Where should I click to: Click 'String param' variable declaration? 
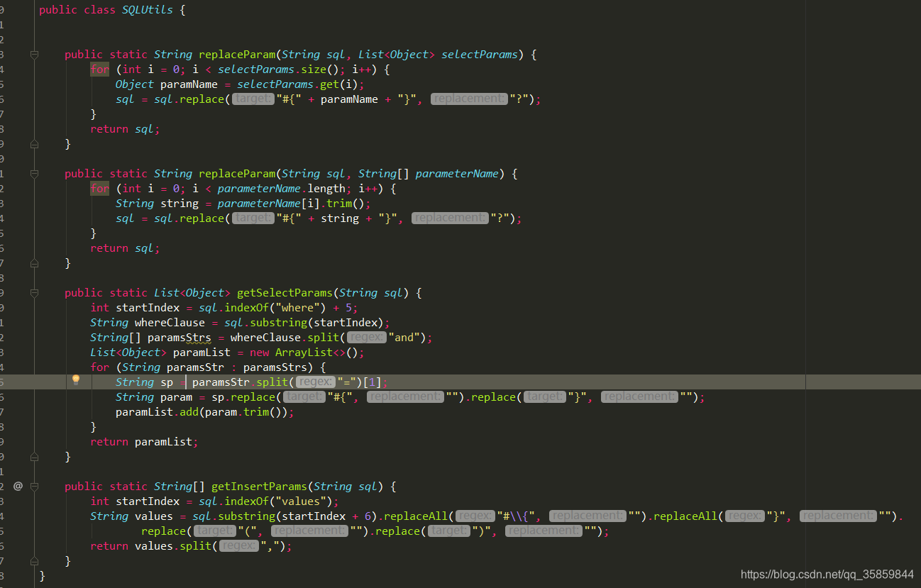(154, 397)
